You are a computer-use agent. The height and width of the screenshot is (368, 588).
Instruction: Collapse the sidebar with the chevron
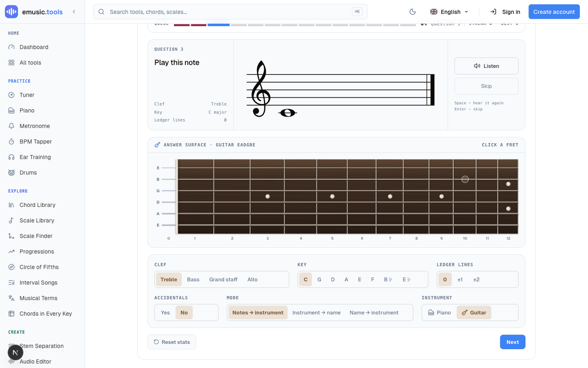pyautogui.click(x=74, y=12)
